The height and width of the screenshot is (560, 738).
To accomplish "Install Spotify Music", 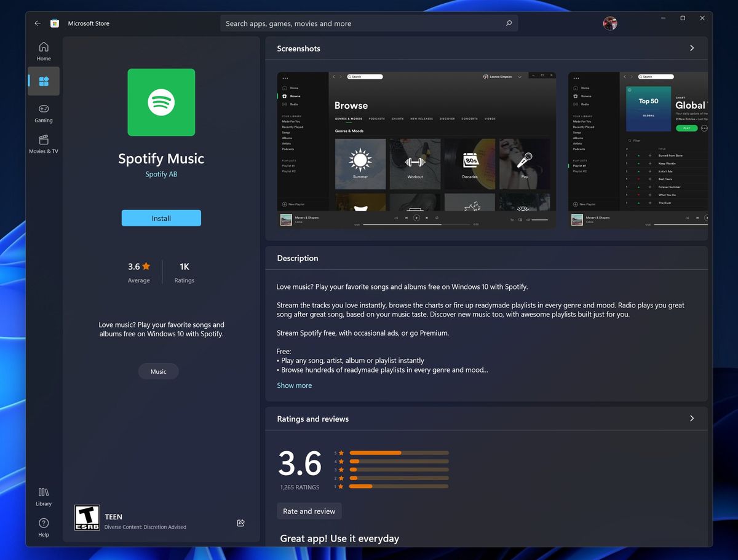I will (x=161, y=218).
